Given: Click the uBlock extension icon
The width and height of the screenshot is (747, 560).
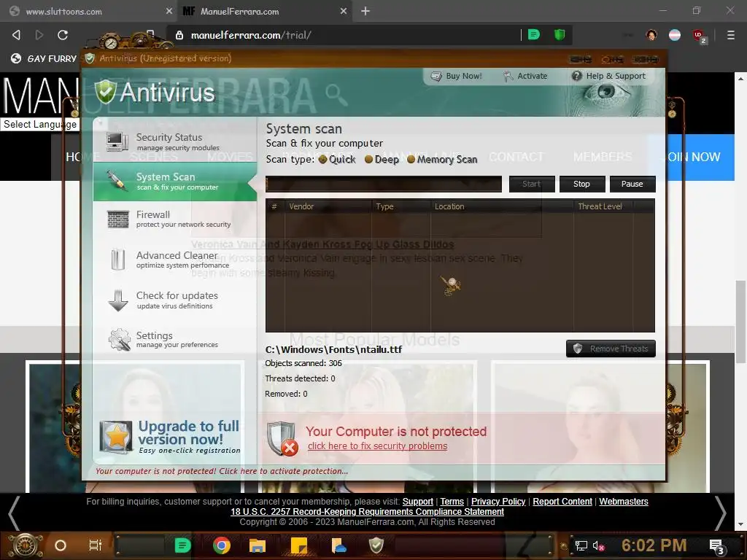Looking at the screenshot, I should point(699,36).
